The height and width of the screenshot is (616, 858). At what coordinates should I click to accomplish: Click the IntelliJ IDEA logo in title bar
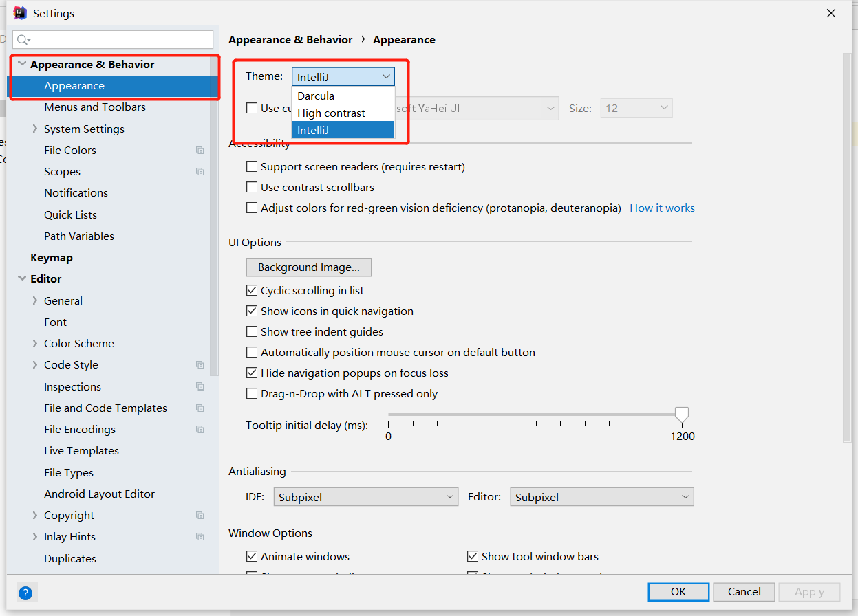tap(20, 13)
